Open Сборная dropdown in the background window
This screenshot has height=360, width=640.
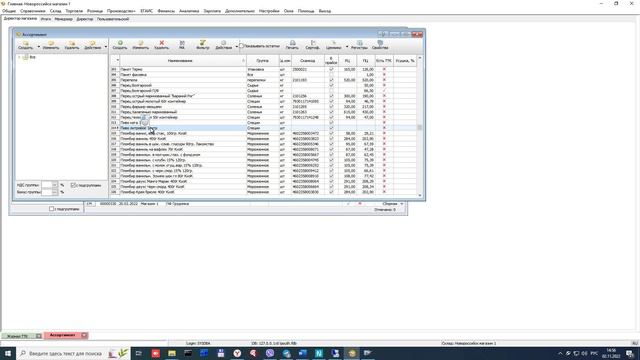pos(402,204)
